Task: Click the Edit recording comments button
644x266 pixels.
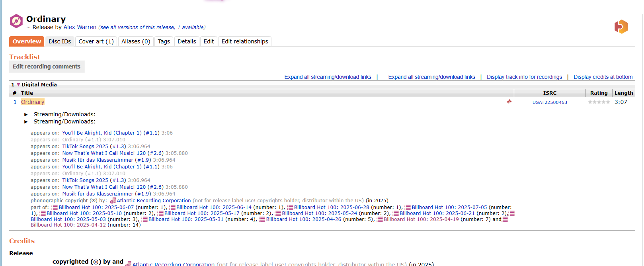Action: tap(47, 66)
